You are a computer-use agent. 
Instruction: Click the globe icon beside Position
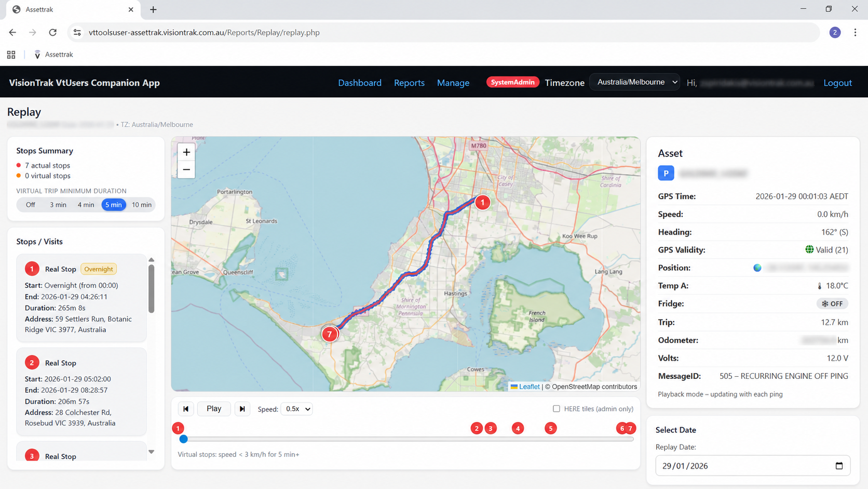coord(757,268)
